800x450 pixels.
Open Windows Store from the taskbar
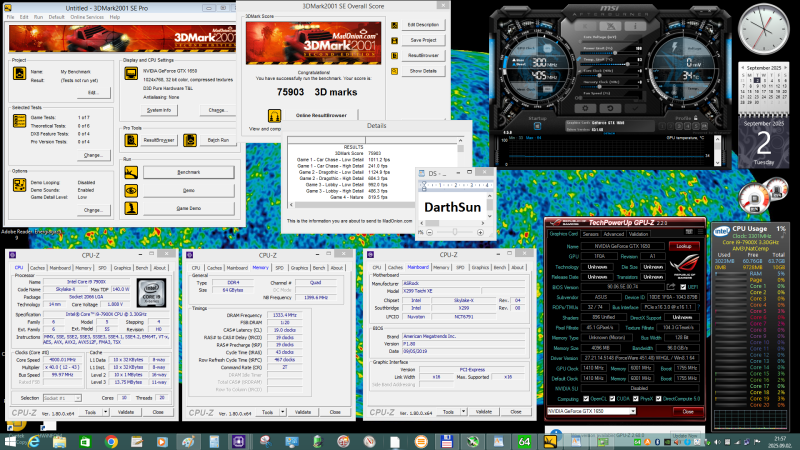(85, 442)
